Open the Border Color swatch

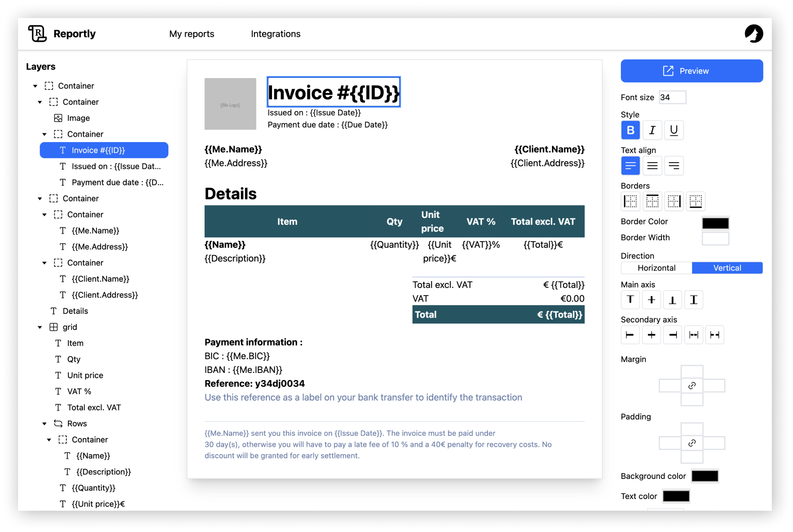point(715,223)
